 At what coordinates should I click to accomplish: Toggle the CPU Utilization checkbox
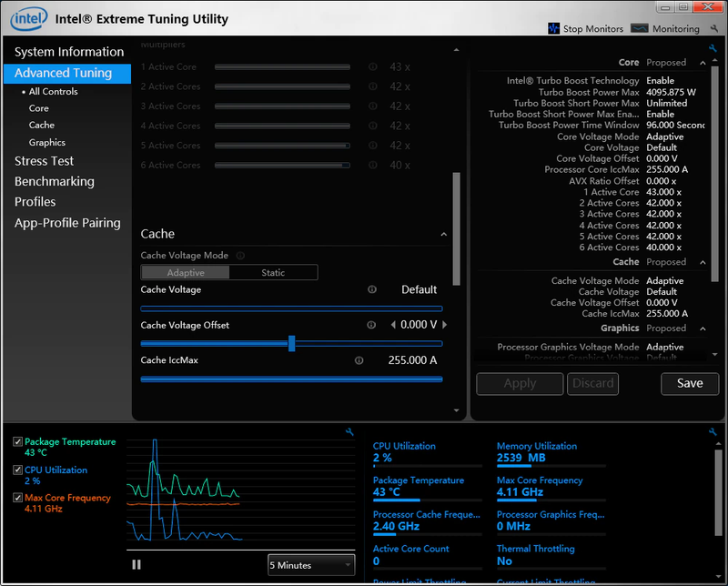tap(18, 470)
